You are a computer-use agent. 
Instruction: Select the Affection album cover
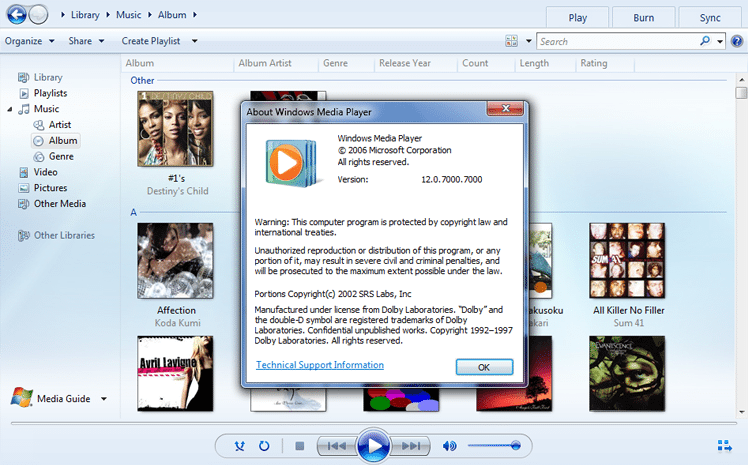tap(175, 261)
